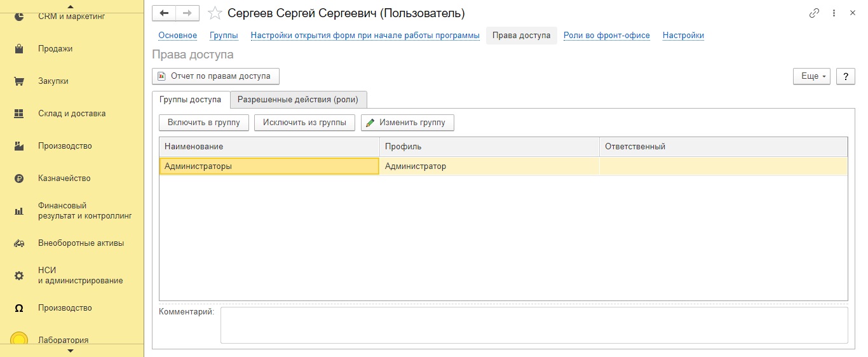Select the Администраторы name cell
Screen dimensions: 868x357
(x=269, y=166)
